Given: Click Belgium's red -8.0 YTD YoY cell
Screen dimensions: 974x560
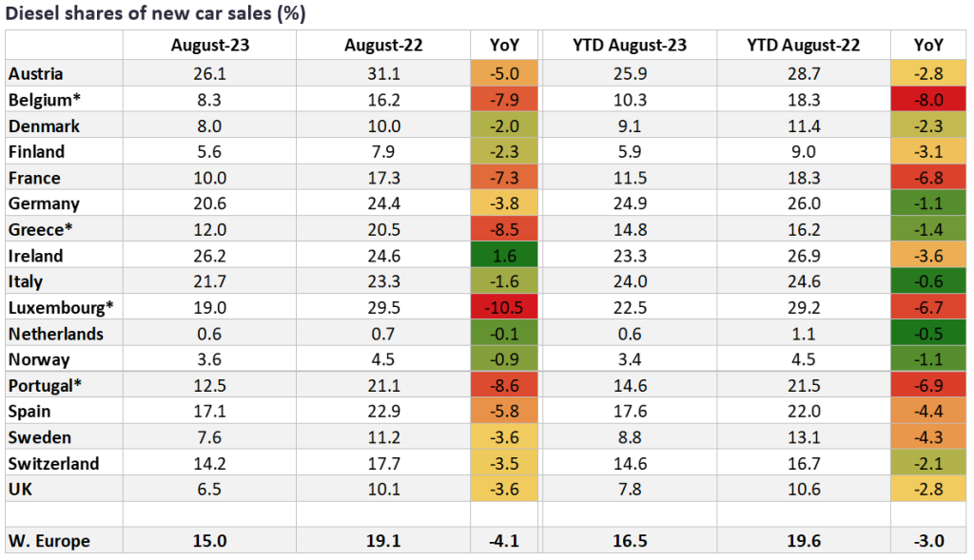Looking at the screenshot, I should [927, 100].
